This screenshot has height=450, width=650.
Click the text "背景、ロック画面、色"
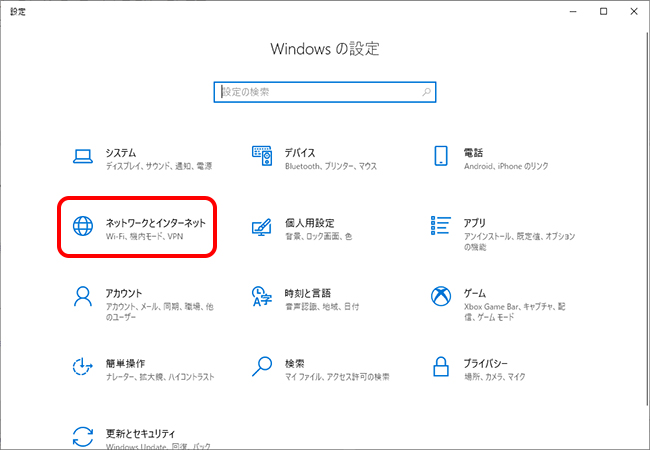(318, 237)
